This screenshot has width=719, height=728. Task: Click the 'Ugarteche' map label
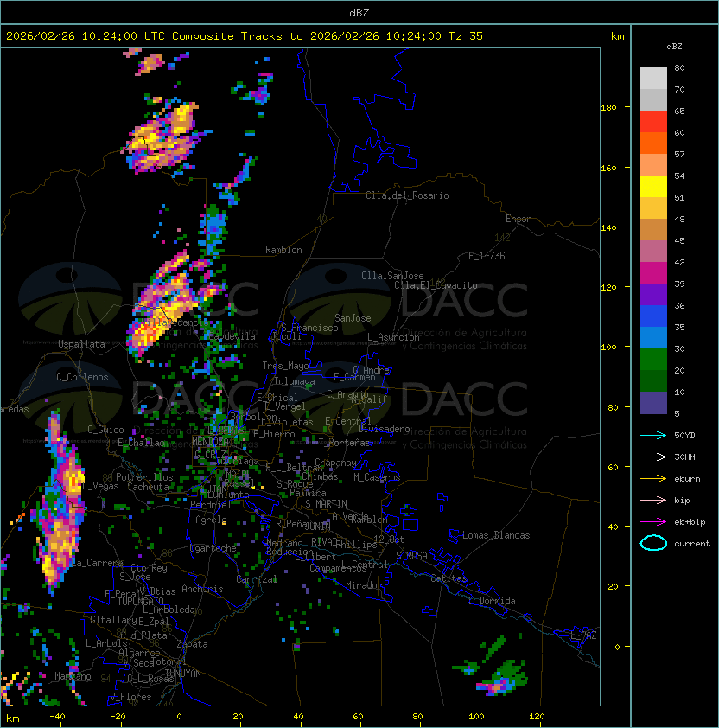213,549
